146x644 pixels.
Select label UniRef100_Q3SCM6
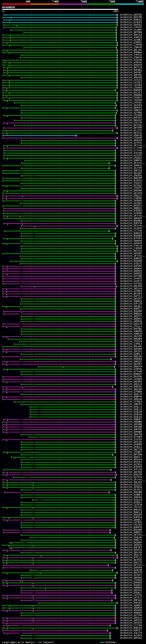tap(131, 60)
